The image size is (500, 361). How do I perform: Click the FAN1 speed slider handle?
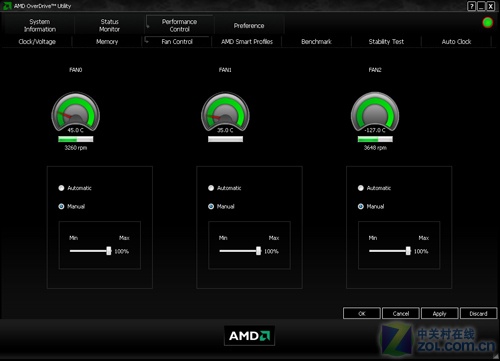click(258, 251)
